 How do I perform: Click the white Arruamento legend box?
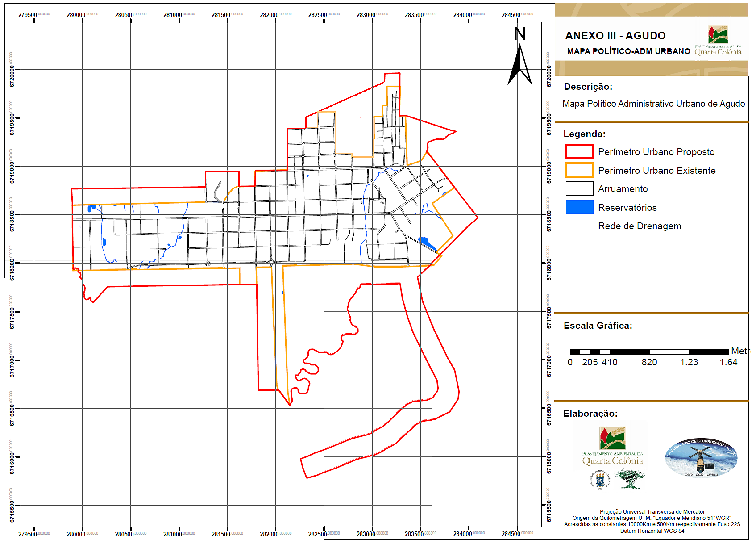pos(579,188)
